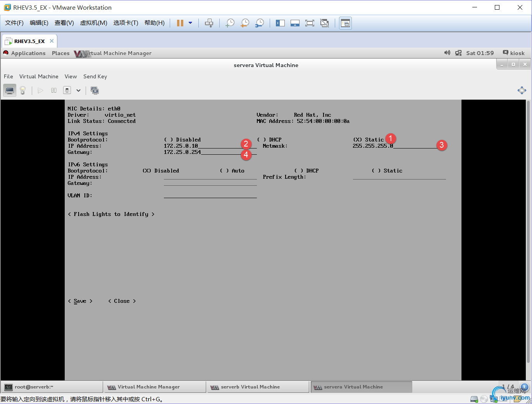The width and height of the screenshot is (532, 404).
Task: Open the virt-manager File menu
Action: coord(9,76)
